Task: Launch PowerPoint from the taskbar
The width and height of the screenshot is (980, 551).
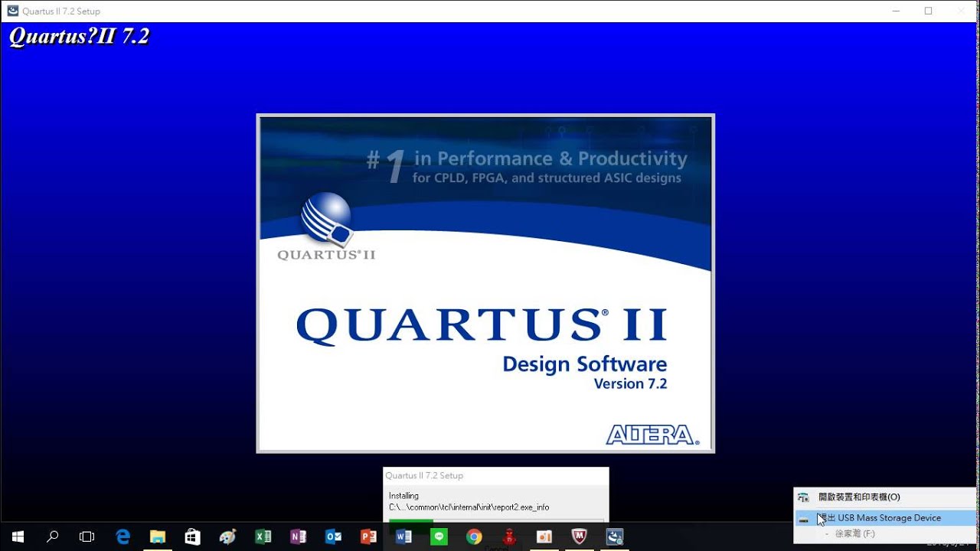Action: coord(368,537)
